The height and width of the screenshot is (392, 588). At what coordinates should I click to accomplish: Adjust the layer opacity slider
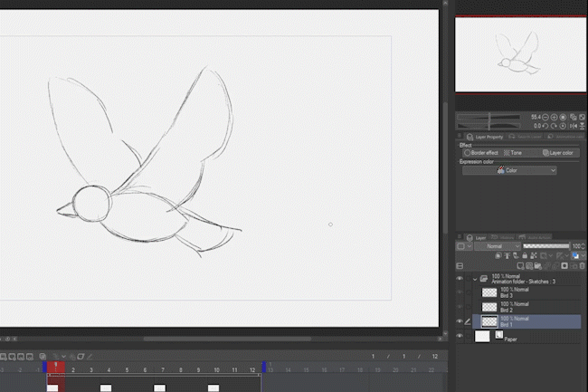(545, 246)
